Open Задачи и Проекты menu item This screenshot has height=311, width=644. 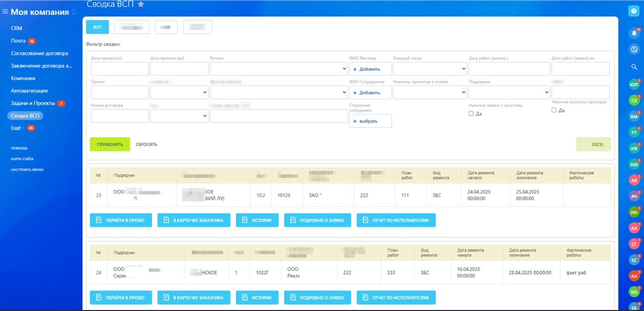point(33,103)
